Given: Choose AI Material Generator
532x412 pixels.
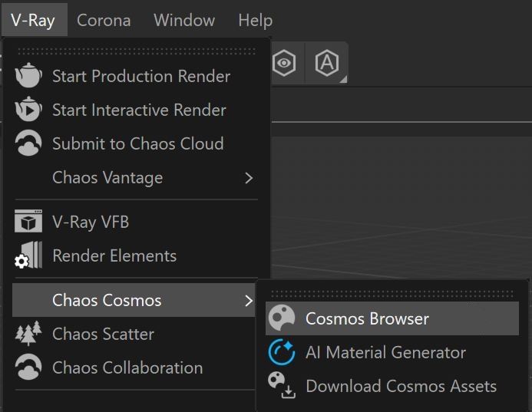Looking at the screenshot, I should pyautogui.click(x=392, y=352).
